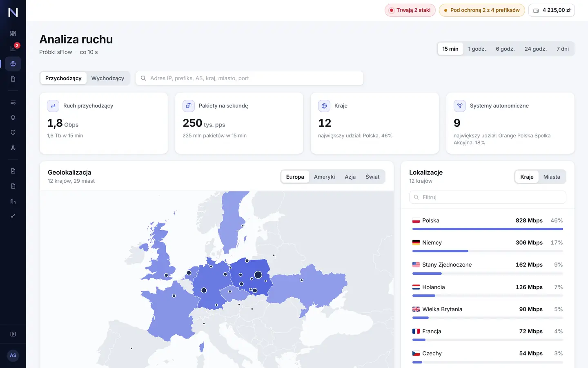This screenshot has width=588, height=368.
Task: Select the 6 godz. time range
Action: pos(505,49)
